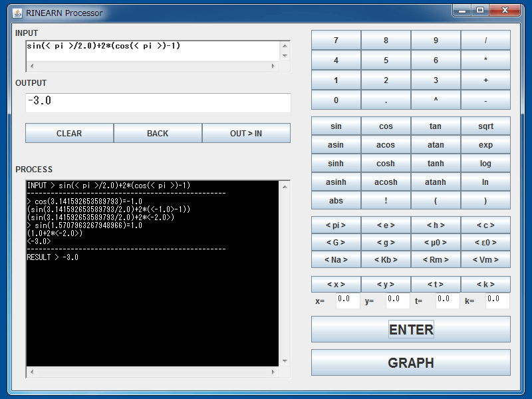Image resolution: width=532 pixels, height=399 pixels.
Task: Click the BACK button
Action: [x=158, y=134]
